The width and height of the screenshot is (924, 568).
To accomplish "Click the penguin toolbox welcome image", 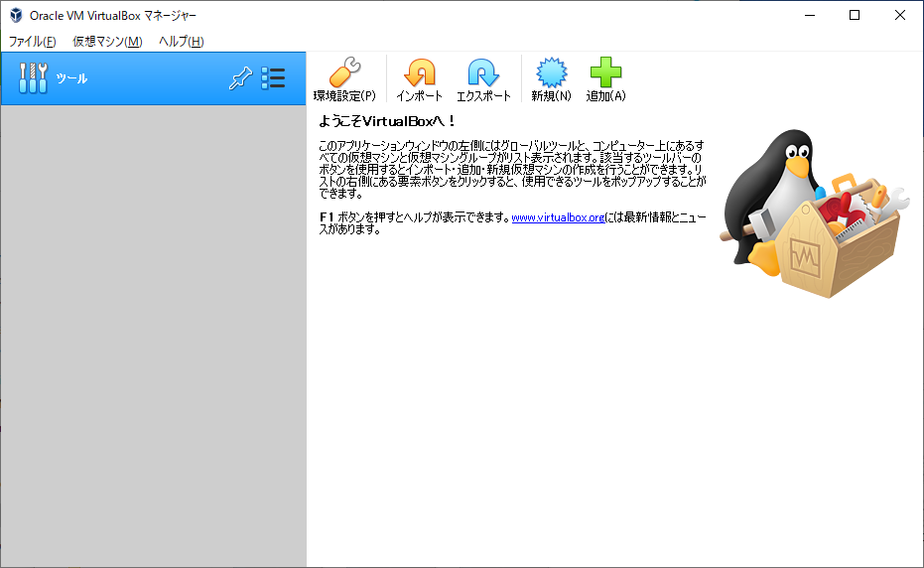I will click(x=815, y=213).
